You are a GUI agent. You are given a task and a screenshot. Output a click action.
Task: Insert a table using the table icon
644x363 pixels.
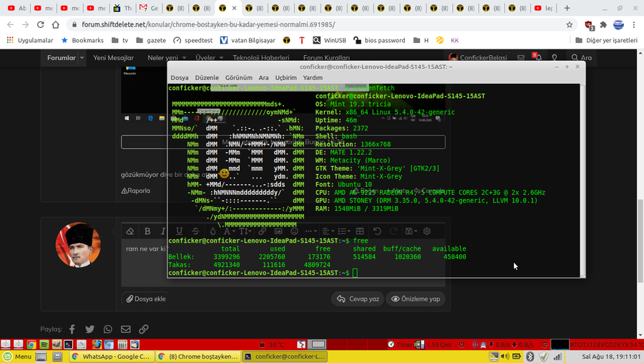pyautogui.click(x=360, y=231)
